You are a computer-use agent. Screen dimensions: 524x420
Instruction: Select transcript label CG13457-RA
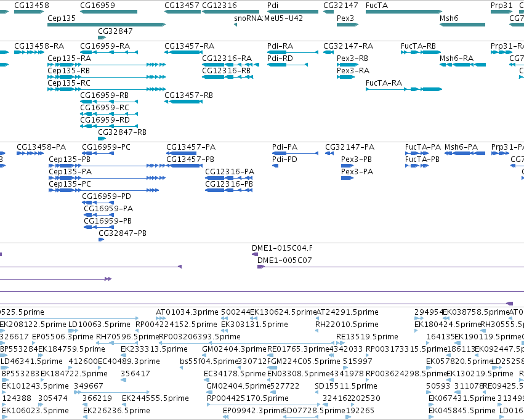(x=190, y=46)
